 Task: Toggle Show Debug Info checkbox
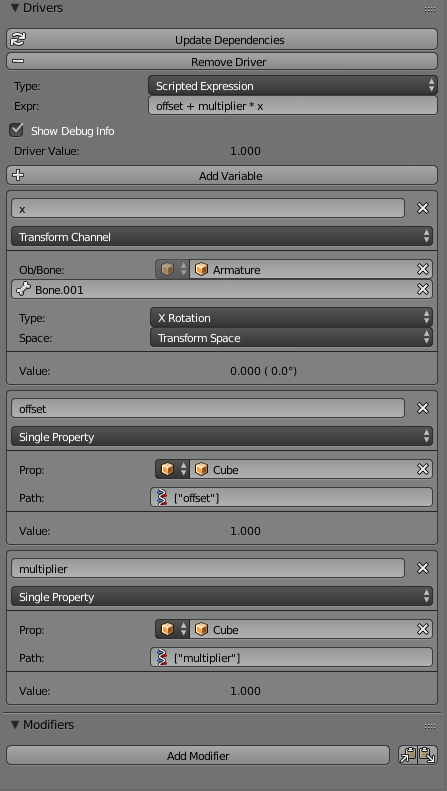tap(17, 130)
